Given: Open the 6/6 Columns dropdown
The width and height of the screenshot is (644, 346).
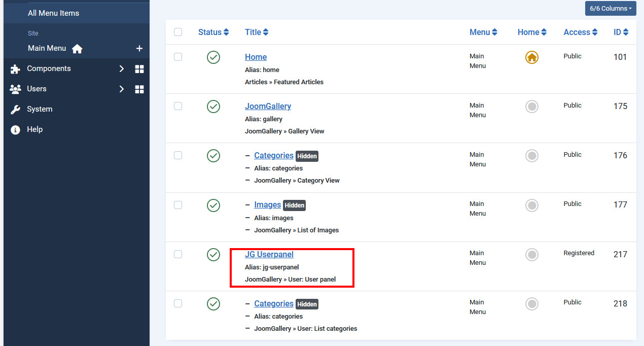Looking at the screenshot, I should pos(611,9).
